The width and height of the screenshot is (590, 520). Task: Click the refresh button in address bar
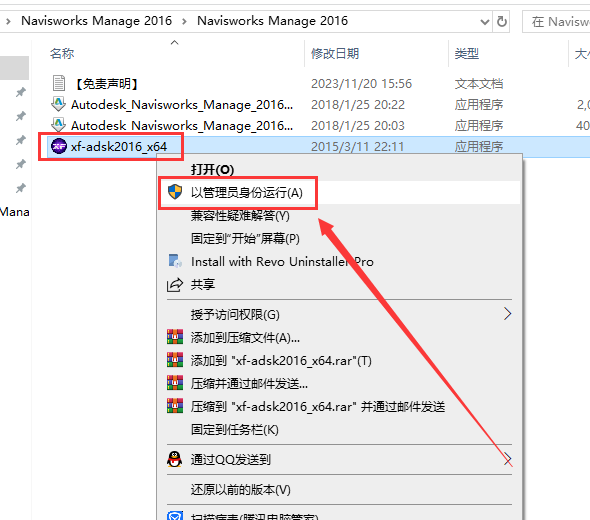[x=502, y=21]
